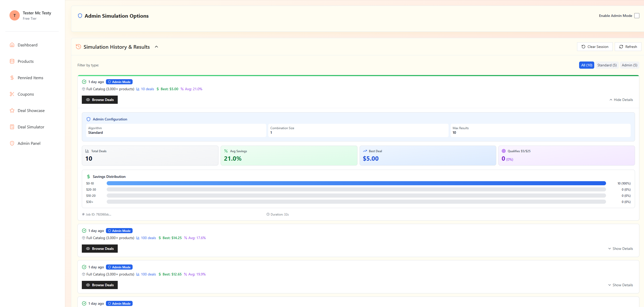Image resolution: width=644 pixels, height=307 pixels.
Task: Open Deal Simulator via calculator icon
Action: pyautogui.click(x=12, y=127)
